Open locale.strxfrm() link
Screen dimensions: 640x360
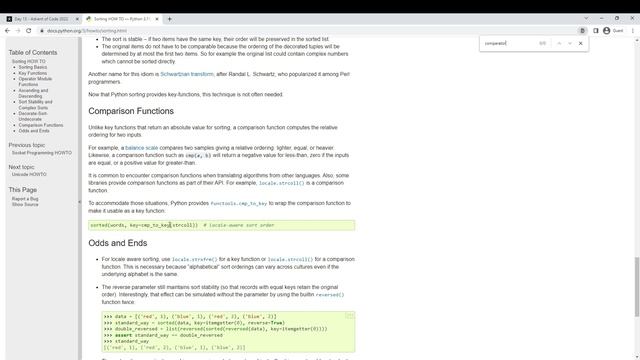pyautogui.click(x=195, y=260)
